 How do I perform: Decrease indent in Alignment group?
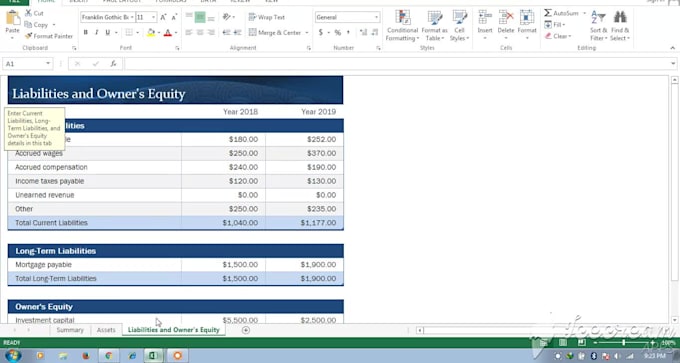click(x=226, y=33)
